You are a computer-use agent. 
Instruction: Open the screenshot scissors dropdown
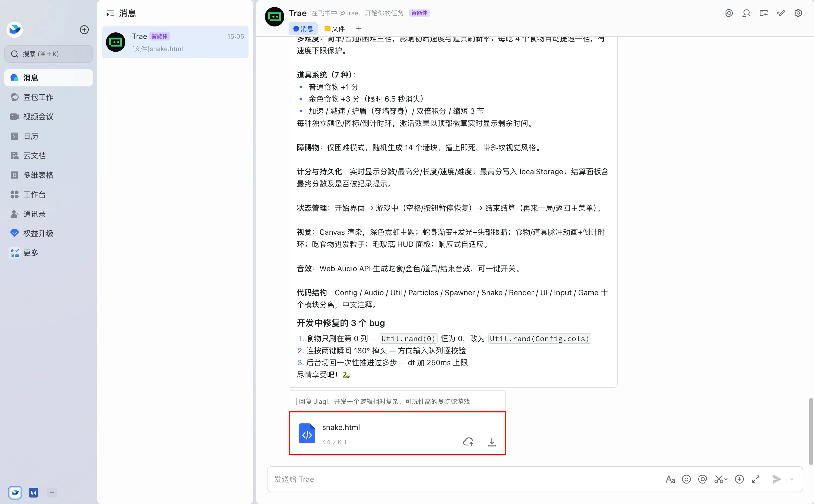(721, 479)
